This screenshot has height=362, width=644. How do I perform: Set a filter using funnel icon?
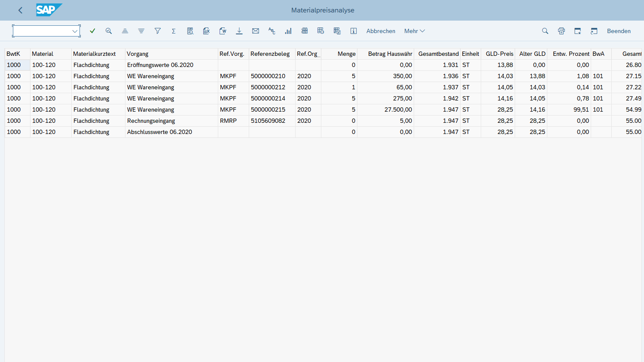(x=158, y=31)
